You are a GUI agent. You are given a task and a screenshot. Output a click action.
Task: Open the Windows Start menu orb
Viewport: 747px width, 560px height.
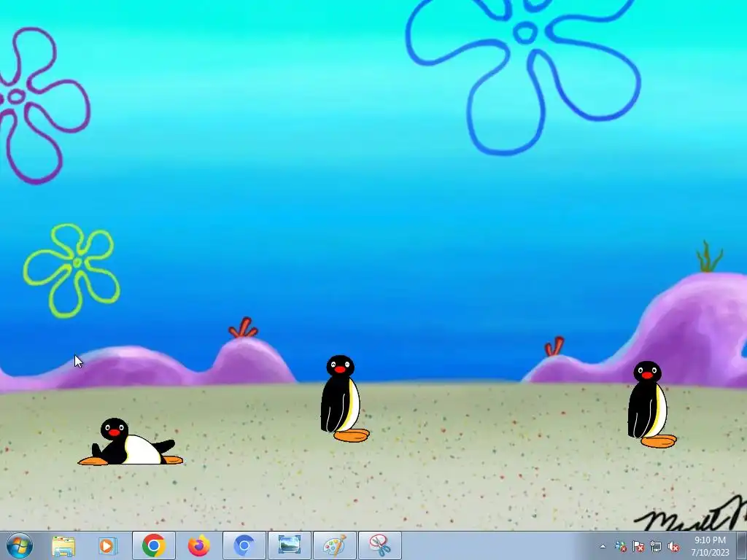tap(20, 545)
